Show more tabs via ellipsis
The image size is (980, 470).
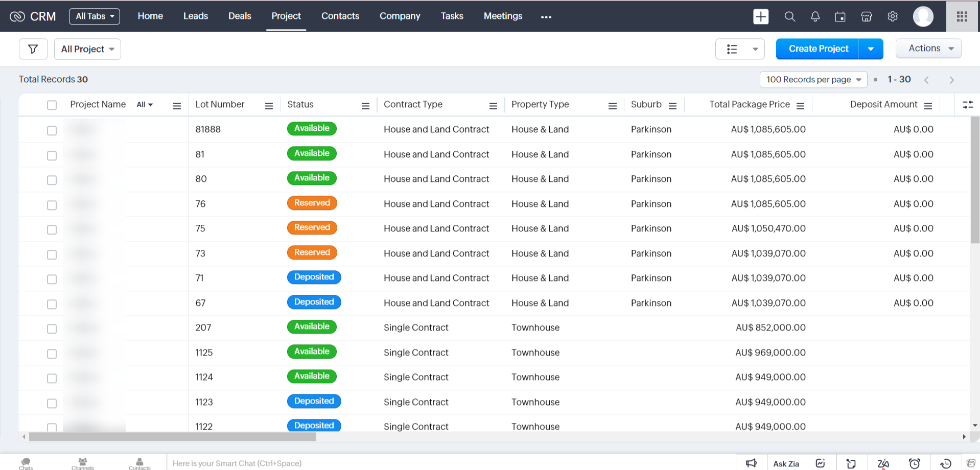pos(546,17)
